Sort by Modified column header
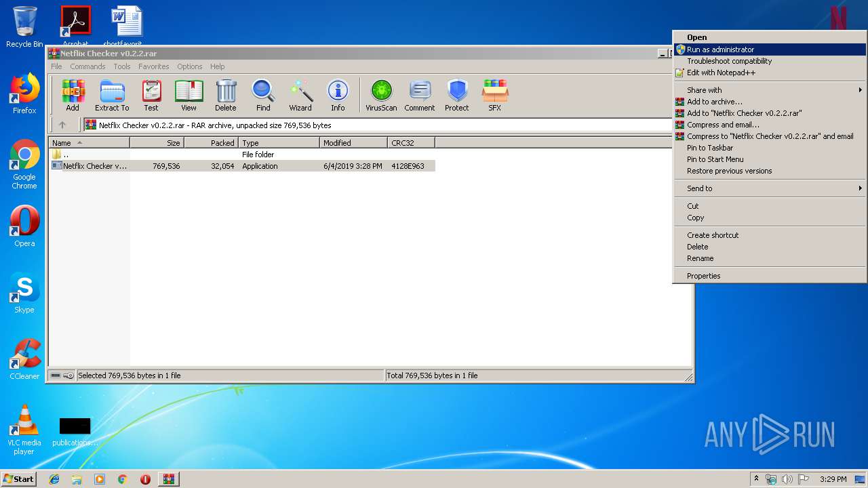The image size is (868, 488). 353,143
